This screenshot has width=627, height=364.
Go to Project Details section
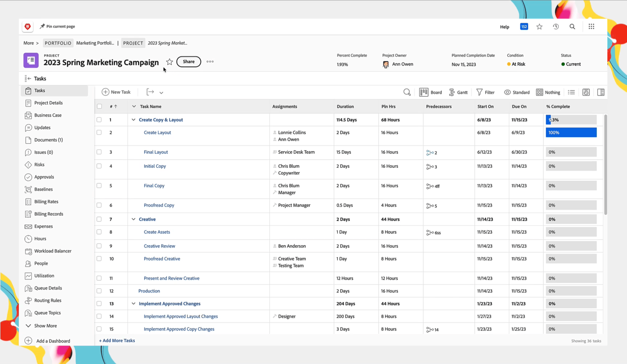[x=48, y=103]
